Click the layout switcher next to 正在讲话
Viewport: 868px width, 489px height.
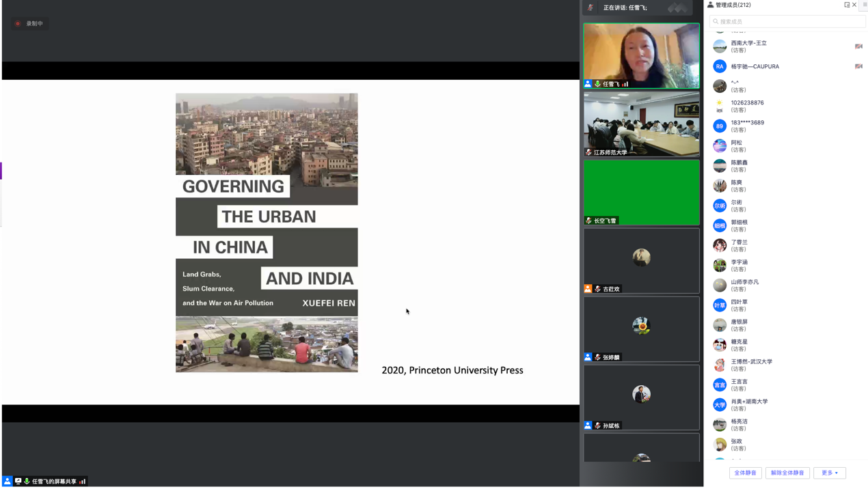point(677,8)
